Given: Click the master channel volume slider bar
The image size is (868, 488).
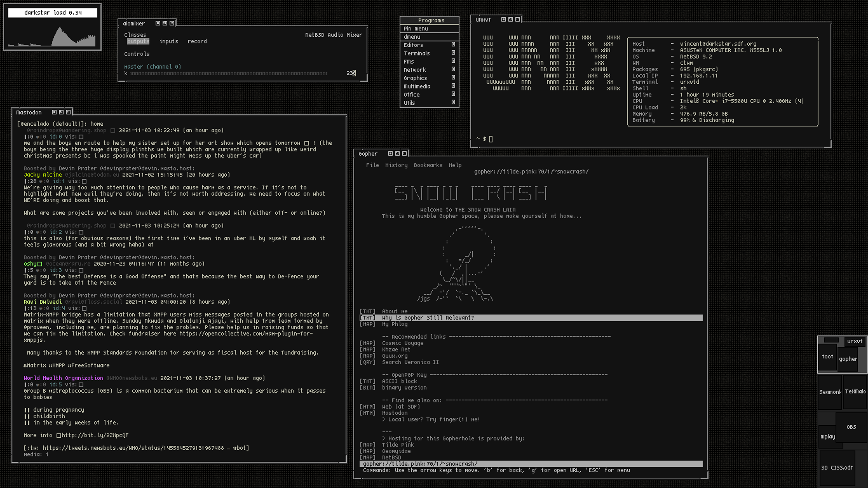Looking at the screenshot, I should pos(235,74).
